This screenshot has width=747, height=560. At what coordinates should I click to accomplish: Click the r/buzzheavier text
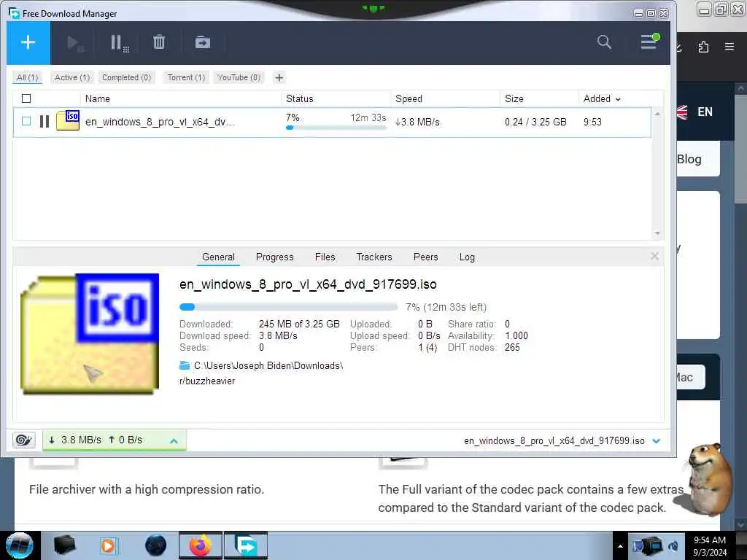pos(207,381)
